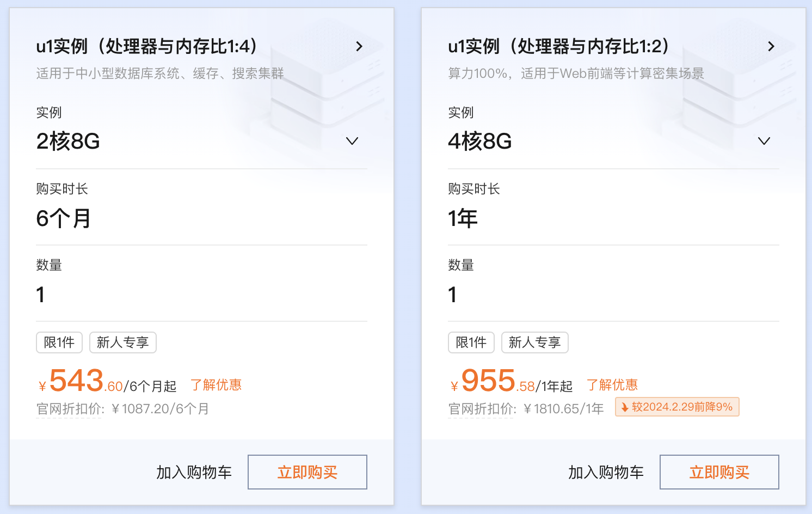Click the arrow beside u1实例（处理器与内存比1:4）title
This screenshot has height=514, width=812.
coord(359,46)
